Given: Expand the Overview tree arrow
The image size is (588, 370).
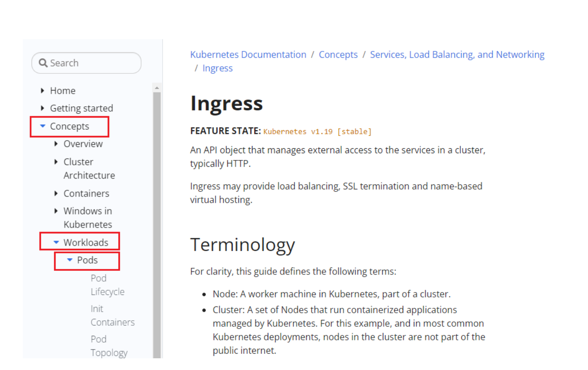Looking at the screenshot, I should click(56, 144).
